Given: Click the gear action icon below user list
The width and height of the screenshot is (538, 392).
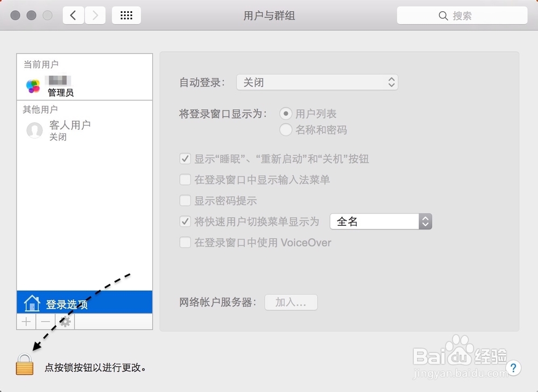Looking at the screenshot, I should [65, 321].
